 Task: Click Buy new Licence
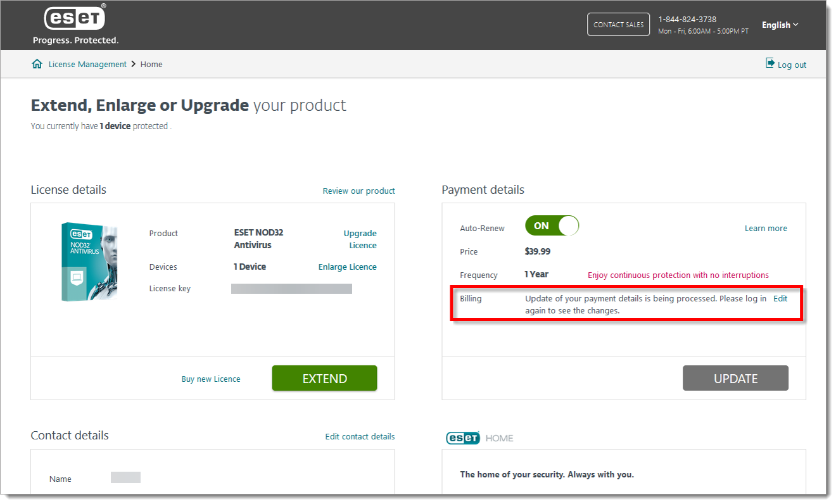[x=211, y=378]
